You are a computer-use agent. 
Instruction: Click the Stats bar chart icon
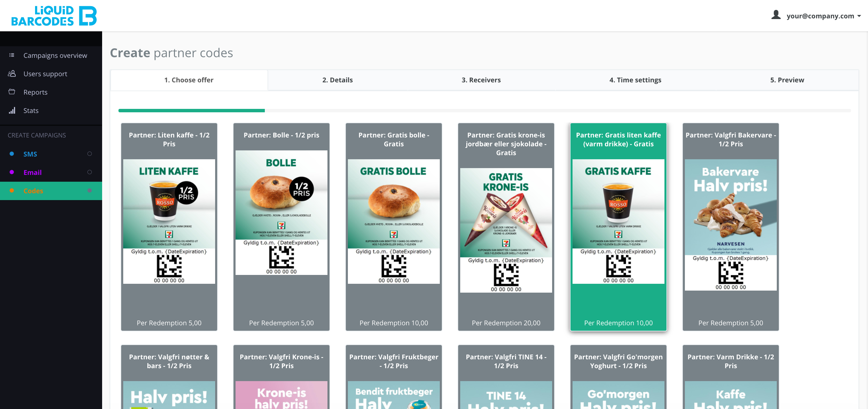pyautogui.click(x=12, y=110)
